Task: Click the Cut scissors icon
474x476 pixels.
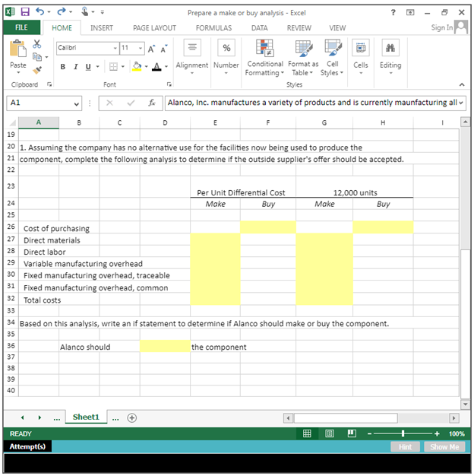Action: (x=36, y=46)
